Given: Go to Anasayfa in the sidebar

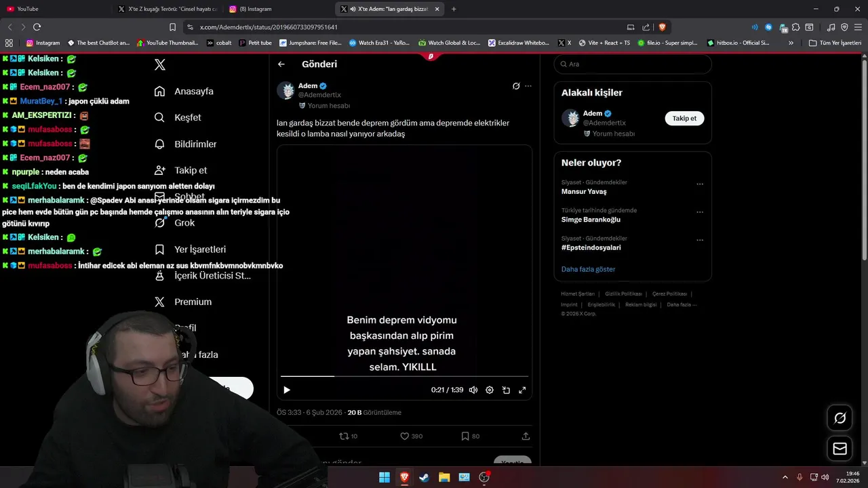Looking at the screenshot, I should (184, 91).
